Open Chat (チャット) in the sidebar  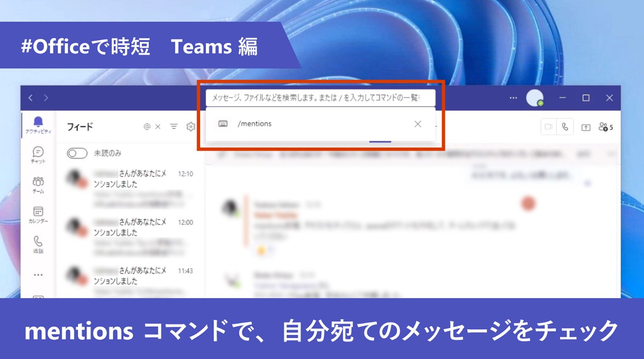pos(38,155)
